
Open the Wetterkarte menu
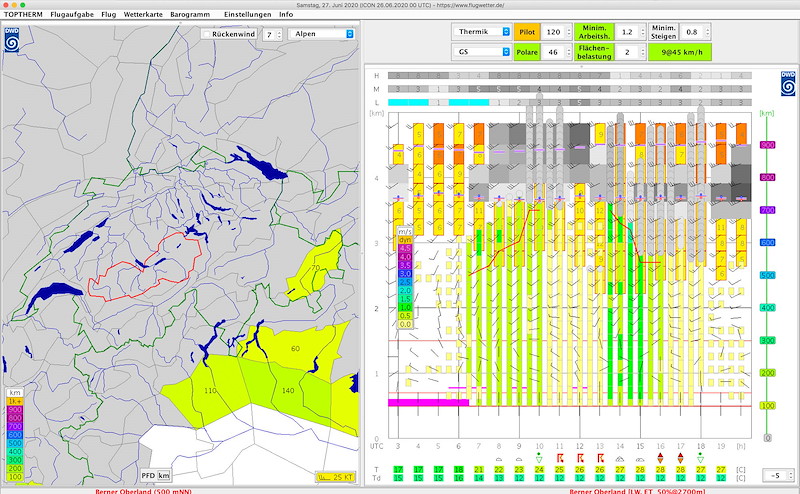tap(143, 14)
